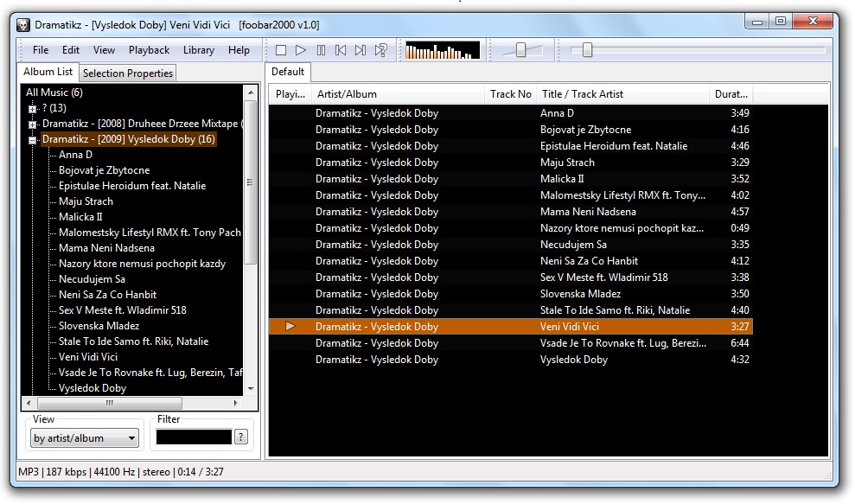Select the Default playlist tab
Image resolution: width=855 pixels, height=504 pixels.
pos(288,72)
